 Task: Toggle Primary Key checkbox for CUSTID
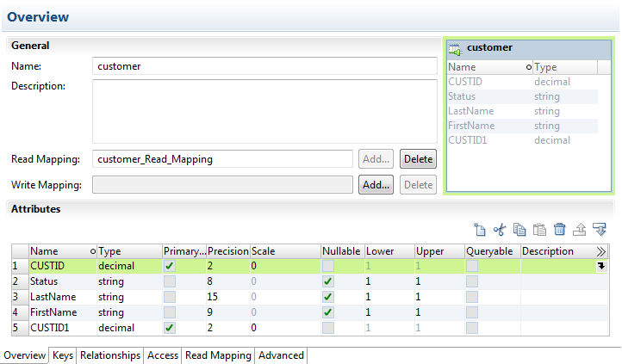[170, 267]
